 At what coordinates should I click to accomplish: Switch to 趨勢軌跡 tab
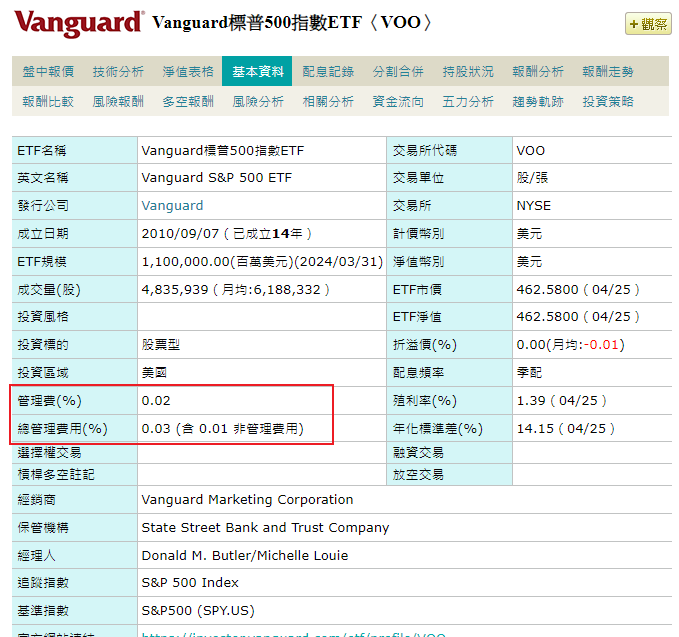(538, 102)
